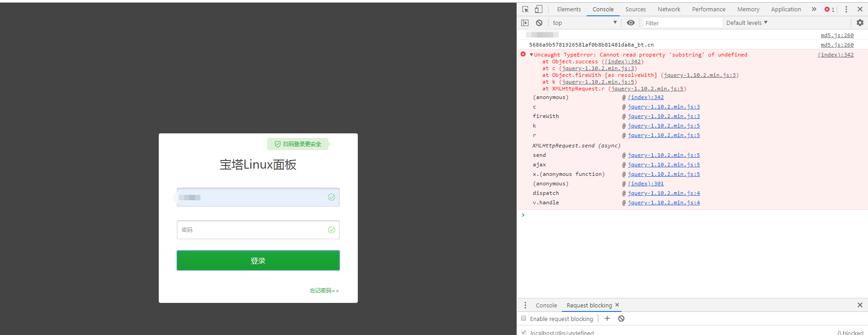Show the console sidebar panel icon
The width and height of the screenshot is (868, 335).
[525, 23]
